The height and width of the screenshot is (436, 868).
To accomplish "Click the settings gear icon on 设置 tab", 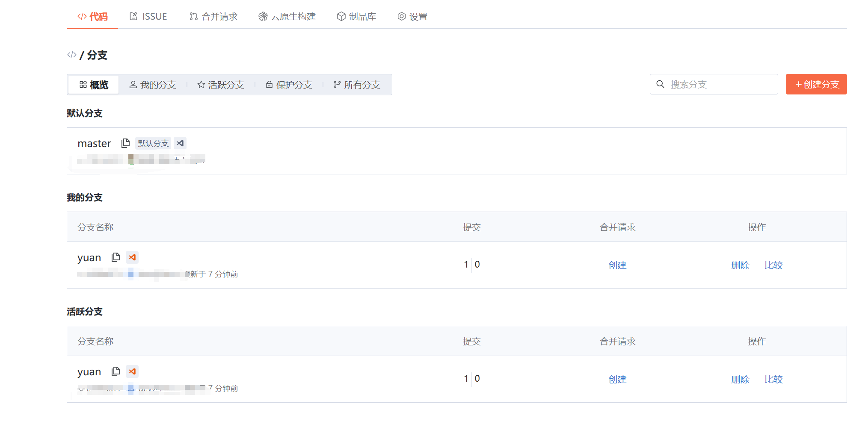I will 401,16.
